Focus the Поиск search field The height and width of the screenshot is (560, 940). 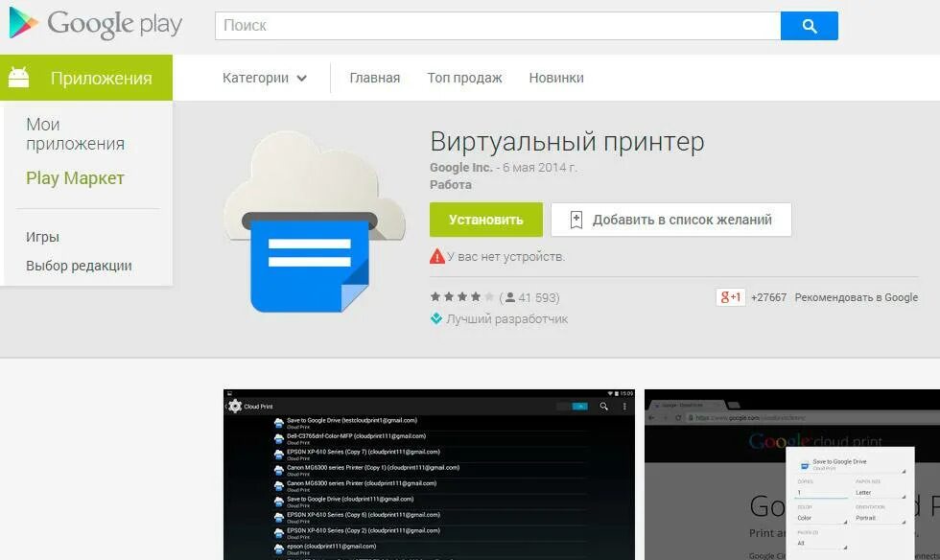(498, 26)
